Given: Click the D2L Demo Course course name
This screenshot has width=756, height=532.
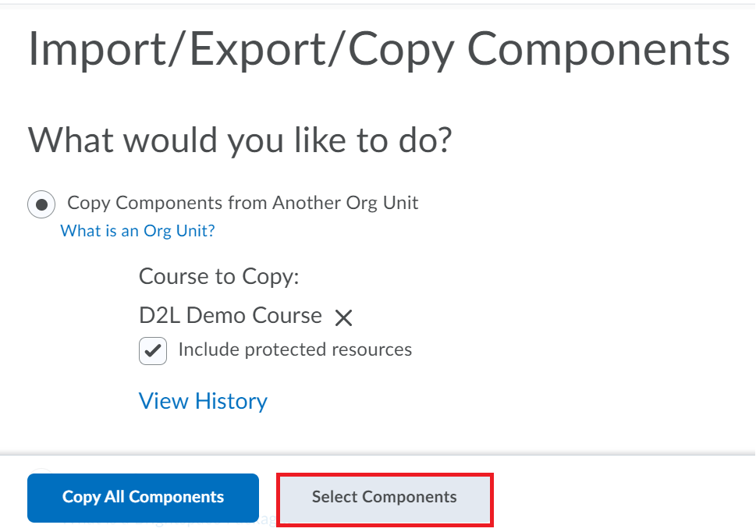Looking at the screenshot, I should tap(229, 315).
